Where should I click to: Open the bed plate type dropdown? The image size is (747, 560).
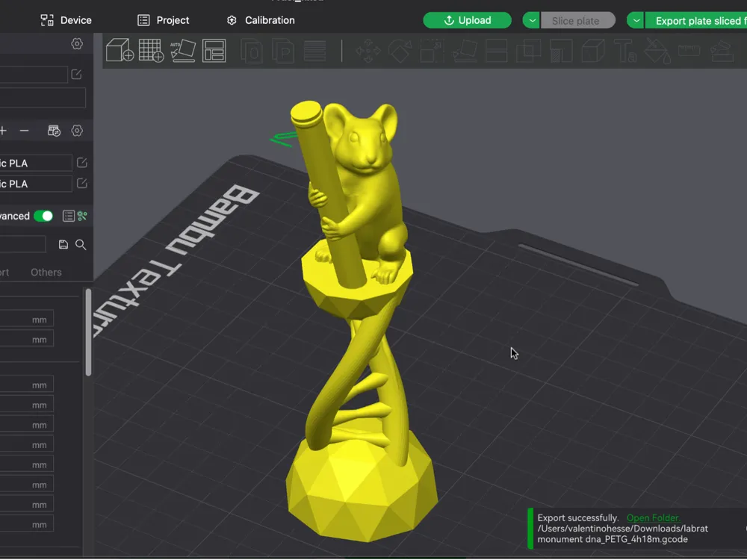click(43, 98)
